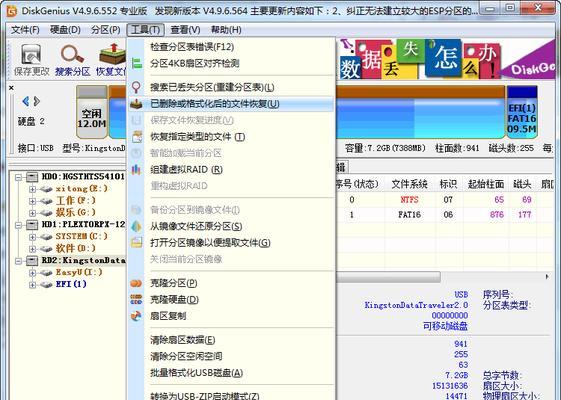Click the 克隆硬盘 menu icon

136,299
